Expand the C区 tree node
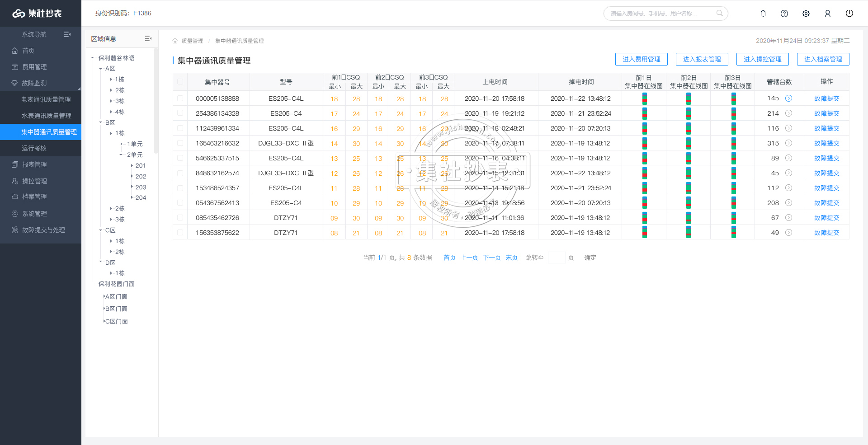Viewport: 868px width, 445px height. (101, 230)
